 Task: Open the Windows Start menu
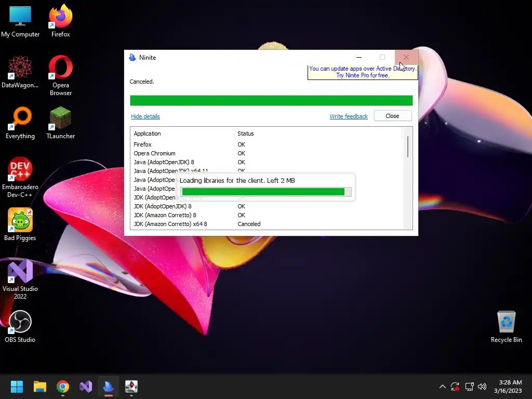(17, 387)
